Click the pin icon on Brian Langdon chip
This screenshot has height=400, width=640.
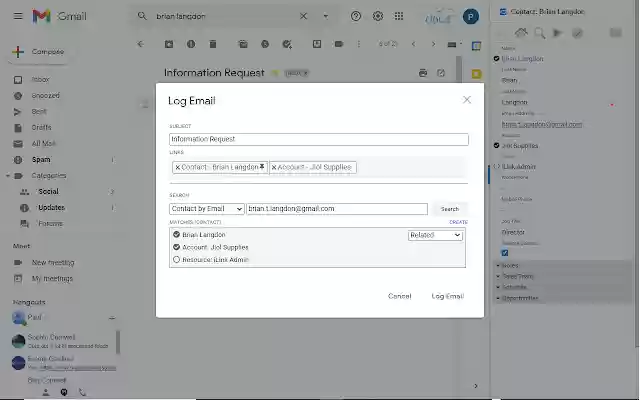click(x=262, y=167)
